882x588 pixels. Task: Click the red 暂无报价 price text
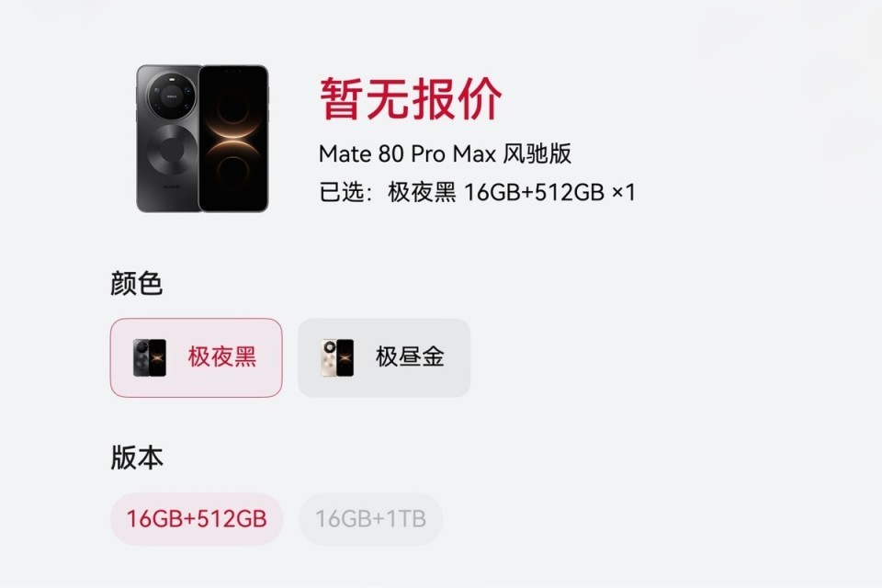411,99
